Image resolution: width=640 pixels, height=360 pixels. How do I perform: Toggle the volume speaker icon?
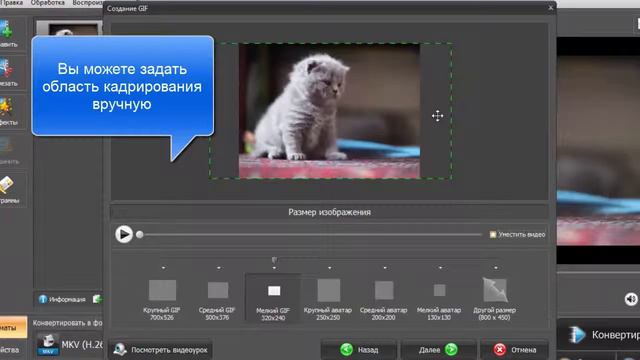point(631,299)
